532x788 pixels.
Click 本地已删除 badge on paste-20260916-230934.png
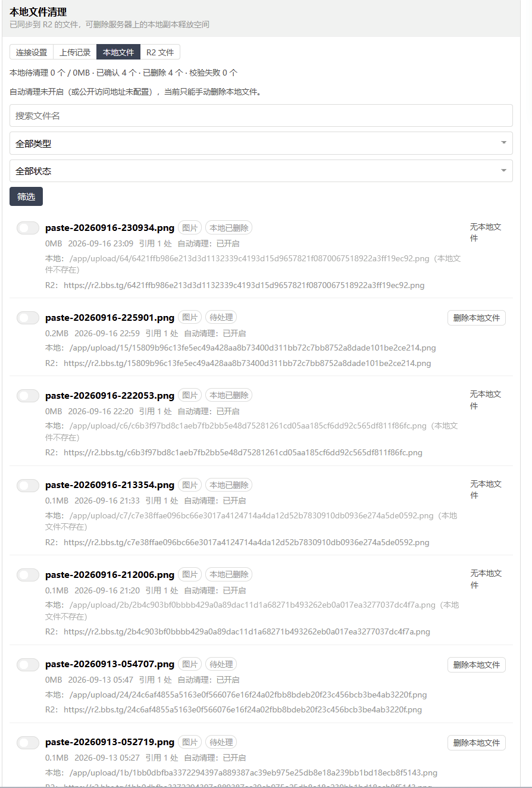(x=229, y=228)
